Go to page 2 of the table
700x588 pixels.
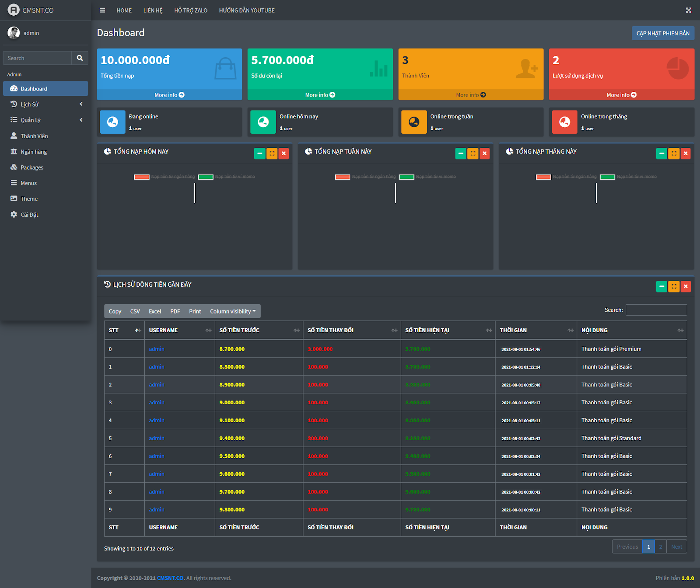pos(661,546)
